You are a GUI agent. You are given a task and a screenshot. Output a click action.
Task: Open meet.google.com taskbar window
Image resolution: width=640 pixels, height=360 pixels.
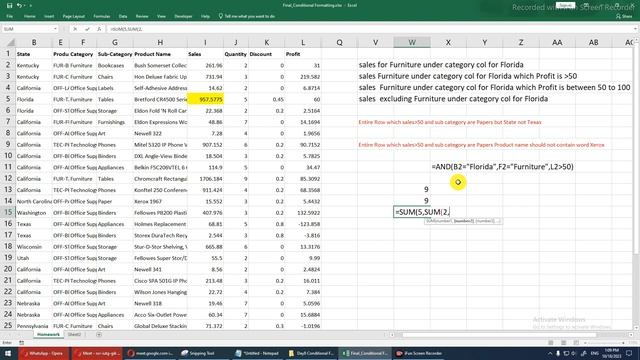pos(150,353)
